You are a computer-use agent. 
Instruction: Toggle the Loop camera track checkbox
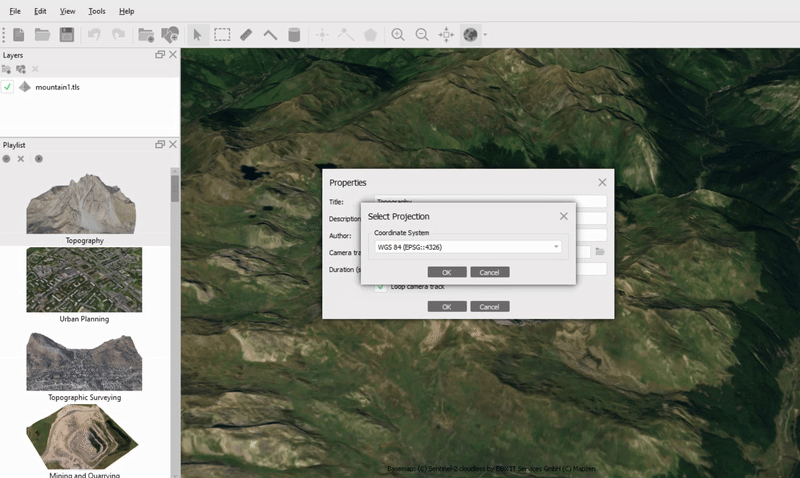click(381, 287)
